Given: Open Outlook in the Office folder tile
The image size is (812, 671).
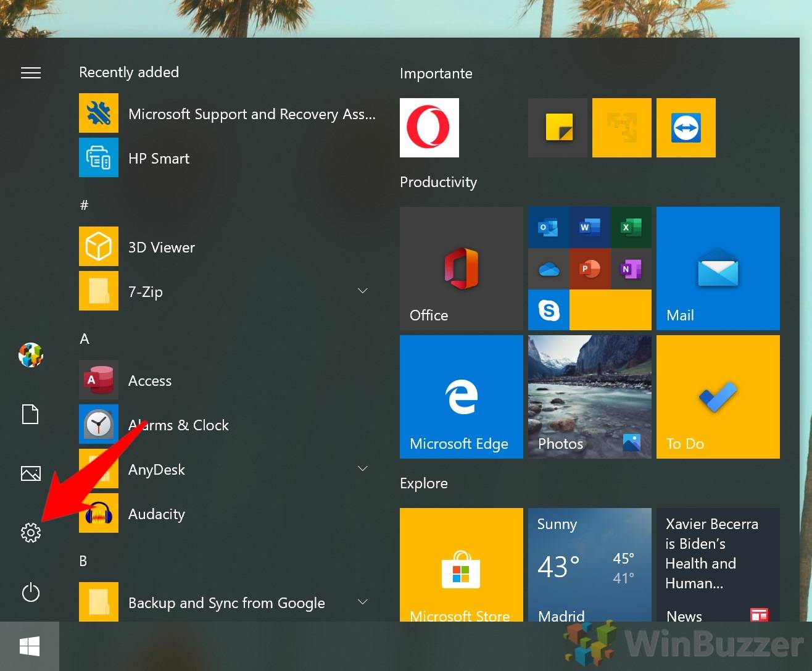Looking at the screenshot, I should pos(549,228).
